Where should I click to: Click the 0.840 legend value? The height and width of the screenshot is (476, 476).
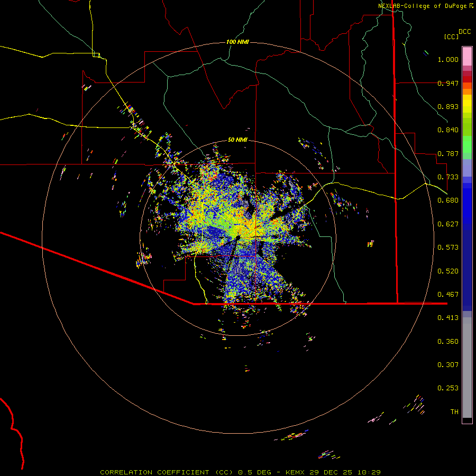[448, 130]
